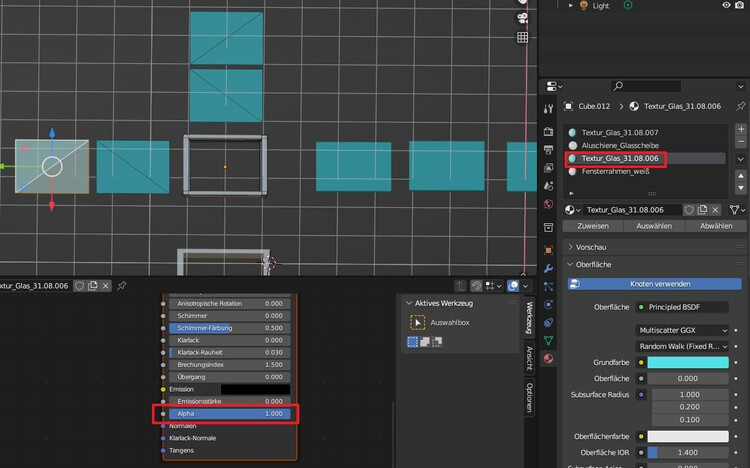Viewport: 750px width, 468px height.
Task: Click the cyan Grundfarbe color swatch
Action: tap(688, 362)
